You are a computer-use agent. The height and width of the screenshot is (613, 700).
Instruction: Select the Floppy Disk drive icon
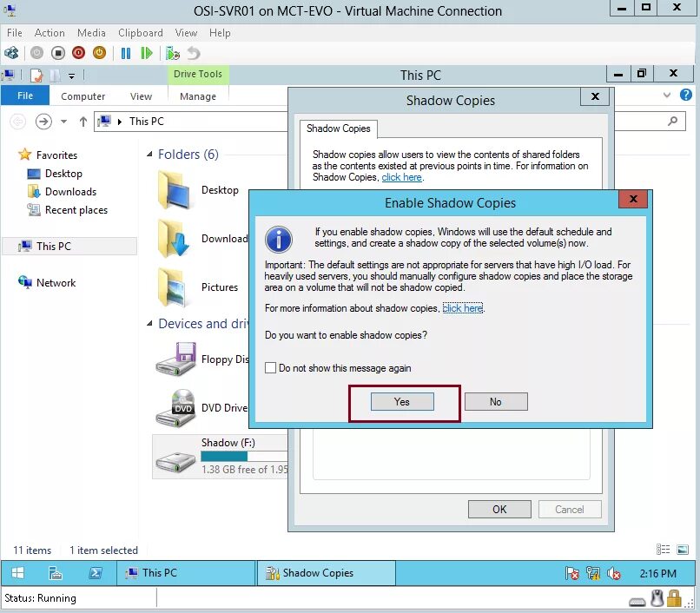pos(176,359)
